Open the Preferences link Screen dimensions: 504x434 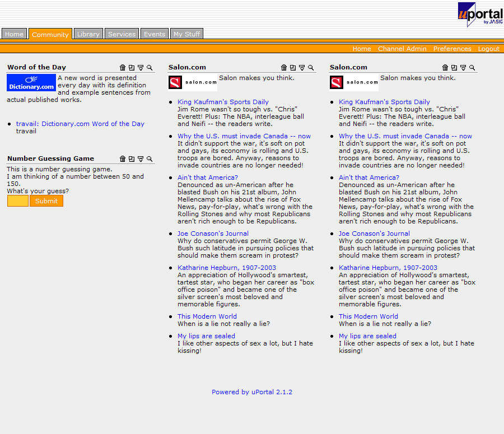[x=452, y=49]
